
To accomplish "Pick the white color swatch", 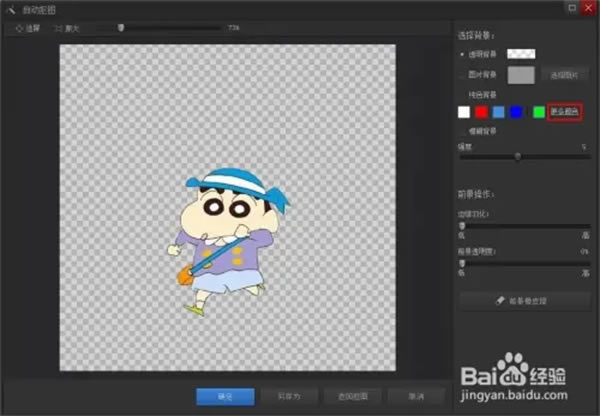I will pyautogui.click(x=464, y=112).
